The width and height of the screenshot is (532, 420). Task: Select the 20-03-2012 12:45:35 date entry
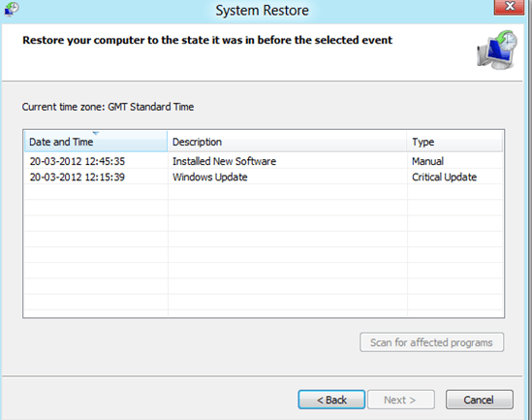[78, 161]
